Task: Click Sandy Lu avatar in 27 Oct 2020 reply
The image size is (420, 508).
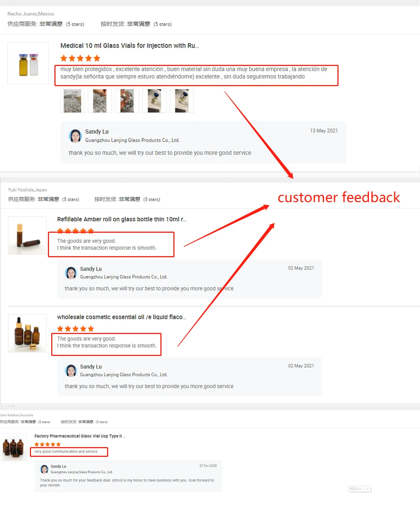Action: click(x=44, y=469)
